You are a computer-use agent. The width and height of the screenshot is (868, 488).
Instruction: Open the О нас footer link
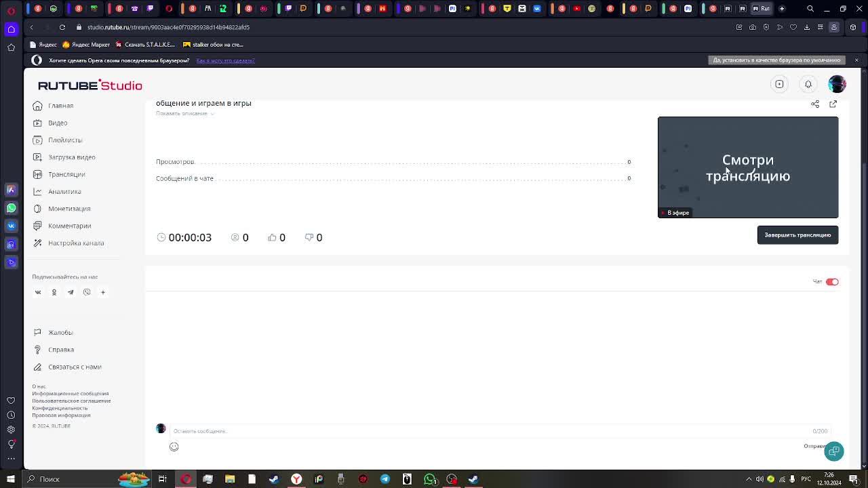[39, 386]
